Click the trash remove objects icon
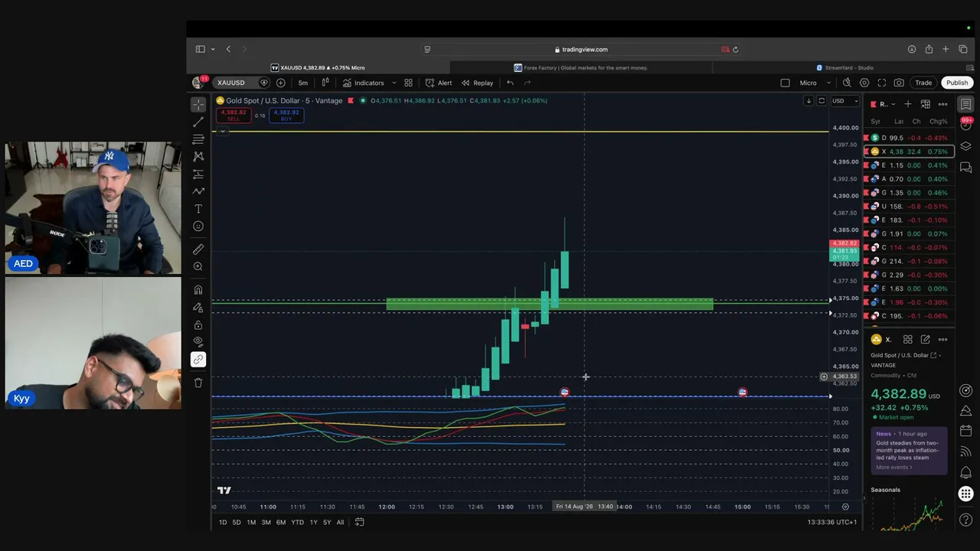The image size is (980, 551). pos(198,383)
